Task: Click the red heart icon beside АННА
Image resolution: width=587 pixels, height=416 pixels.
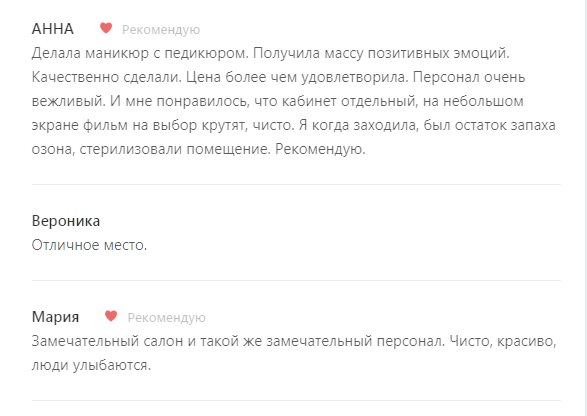Action: [106, 28]
